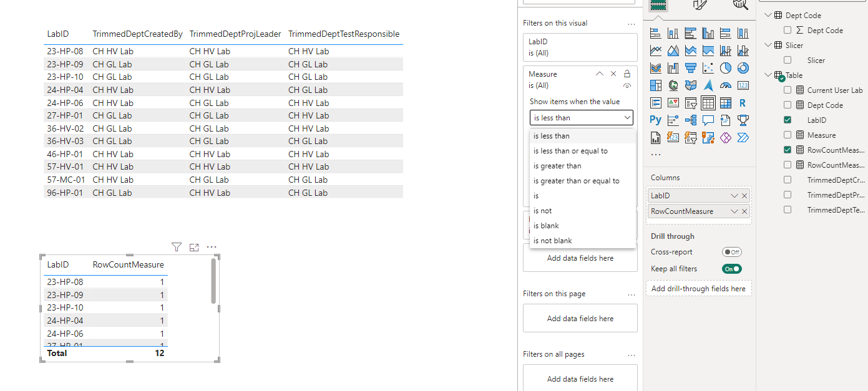Choose 'is greater than' option
Image resolution: width=868 pixels, height=391 pixels.
[x=582, y=166]
